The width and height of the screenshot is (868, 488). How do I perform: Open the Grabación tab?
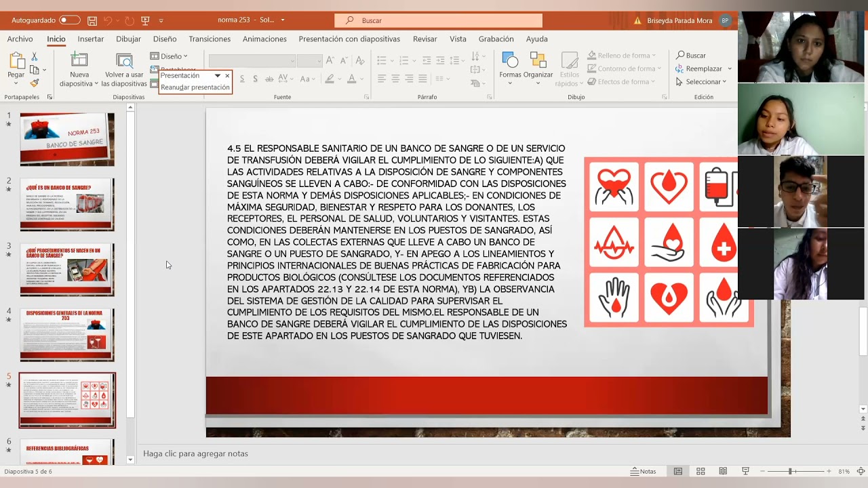tap(496, 39)
